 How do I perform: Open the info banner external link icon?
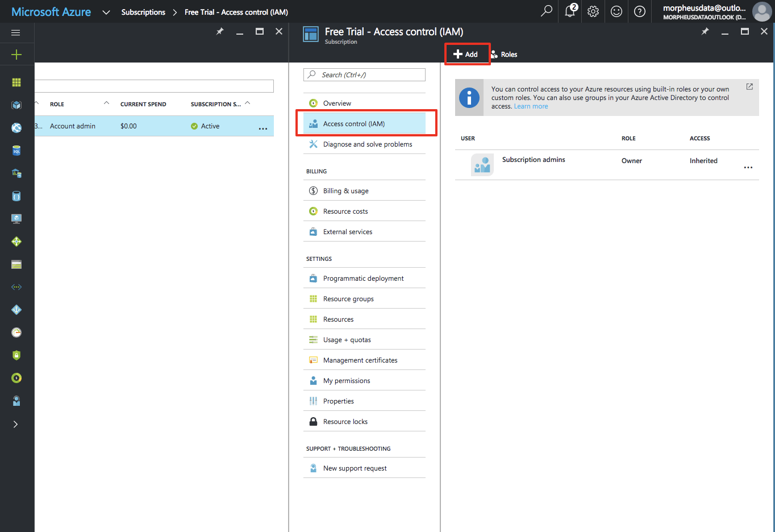coord(749,86)
